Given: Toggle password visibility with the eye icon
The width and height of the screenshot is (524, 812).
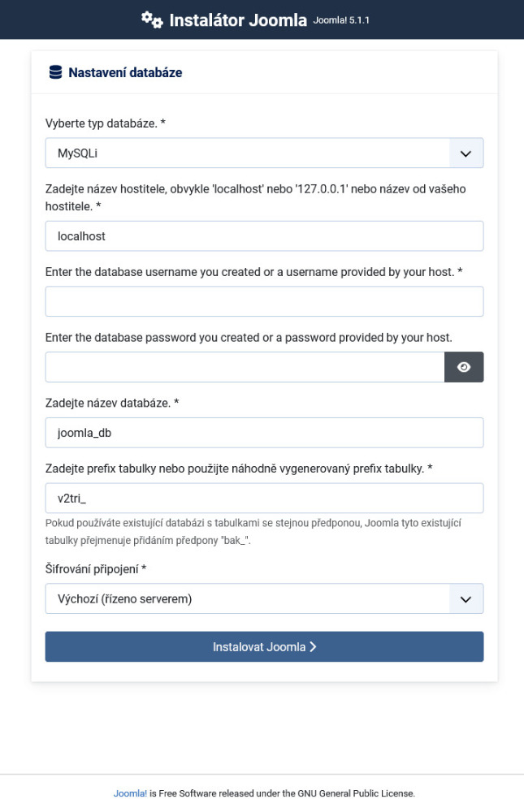Looking at the screenshot, I should 464,367.
